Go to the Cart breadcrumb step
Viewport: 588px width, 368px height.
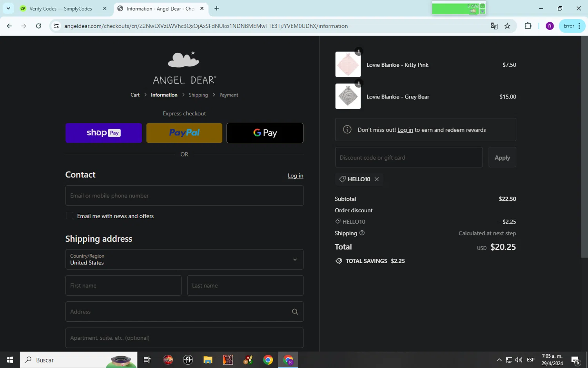click(x=135, y=95)
